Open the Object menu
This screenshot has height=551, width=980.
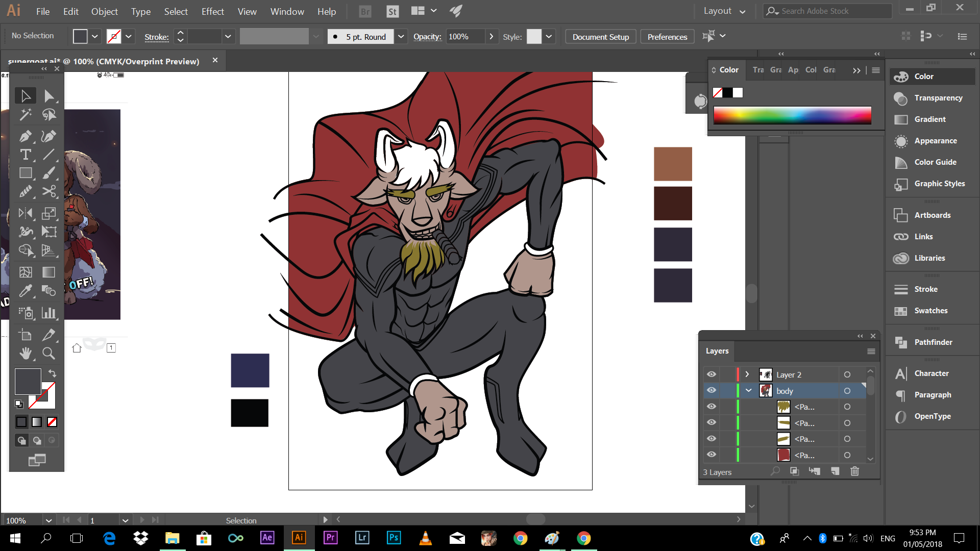pyautogui.click(x=104, y=11)
